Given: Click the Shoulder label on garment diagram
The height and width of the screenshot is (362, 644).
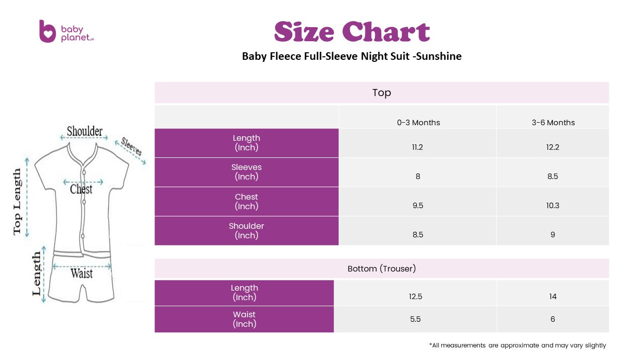Looking at the screenshot, I should pyautogui.click(x=85, y=132).
